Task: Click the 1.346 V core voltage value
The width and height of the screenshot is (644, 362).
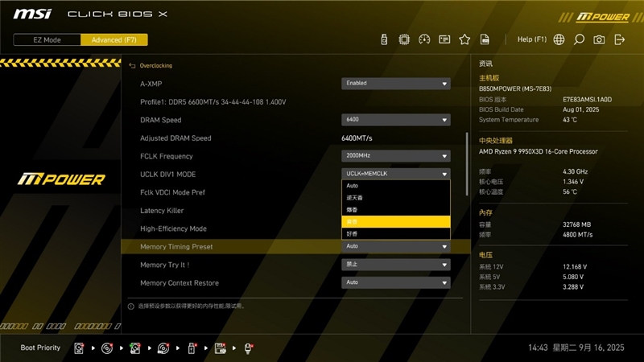Action: [x=573, y=182]
